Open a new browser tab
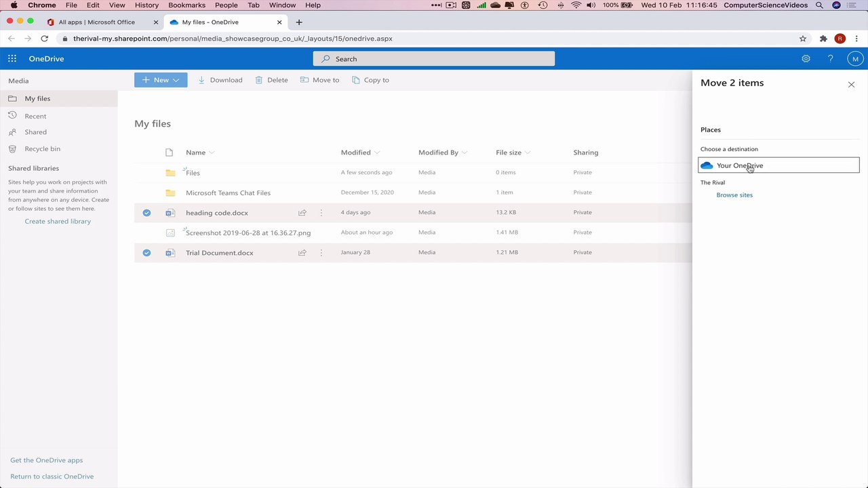Image resolution: width=868 pixels, height=488 pixels. point(299,22)
